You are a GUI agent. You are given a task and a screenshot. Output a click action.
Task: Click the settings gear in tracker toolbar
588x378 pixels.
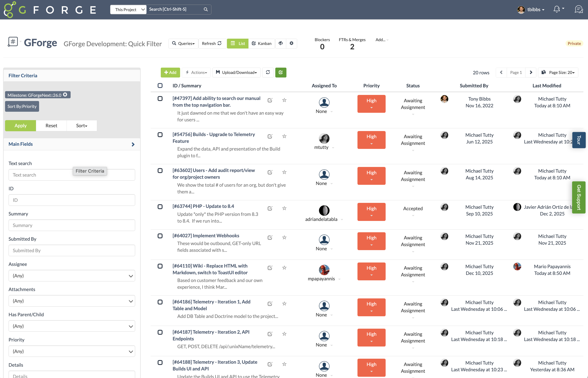click(291, 43)
